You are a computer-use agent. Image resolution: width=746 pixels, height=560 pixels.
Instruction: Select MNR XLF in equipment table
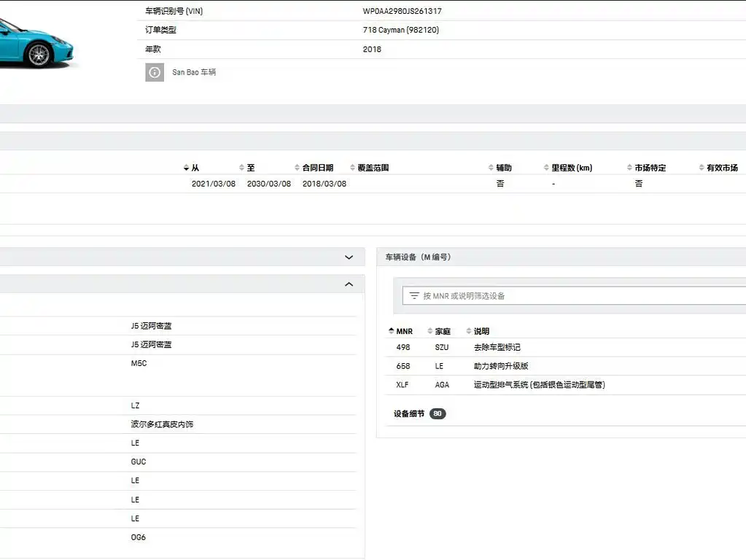coord(402,385)
